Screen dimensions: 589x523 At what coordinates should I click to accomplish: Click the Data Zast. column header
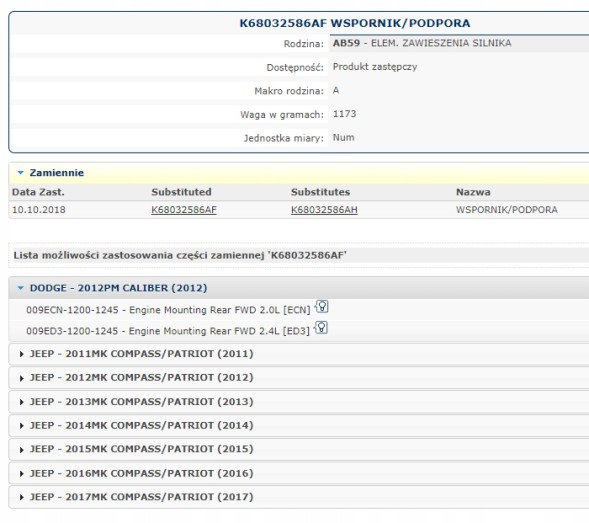(38, 192)
